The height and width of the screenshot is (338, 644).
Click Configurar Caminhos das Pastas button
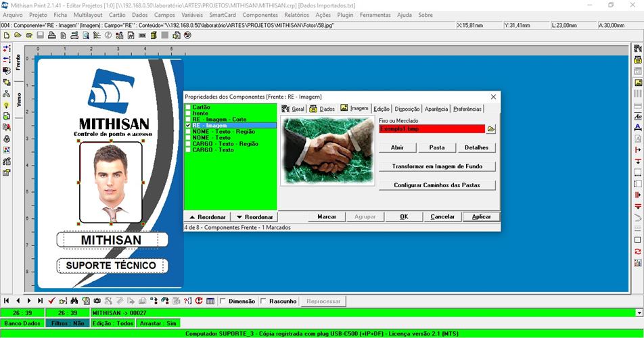coord(437,185)
